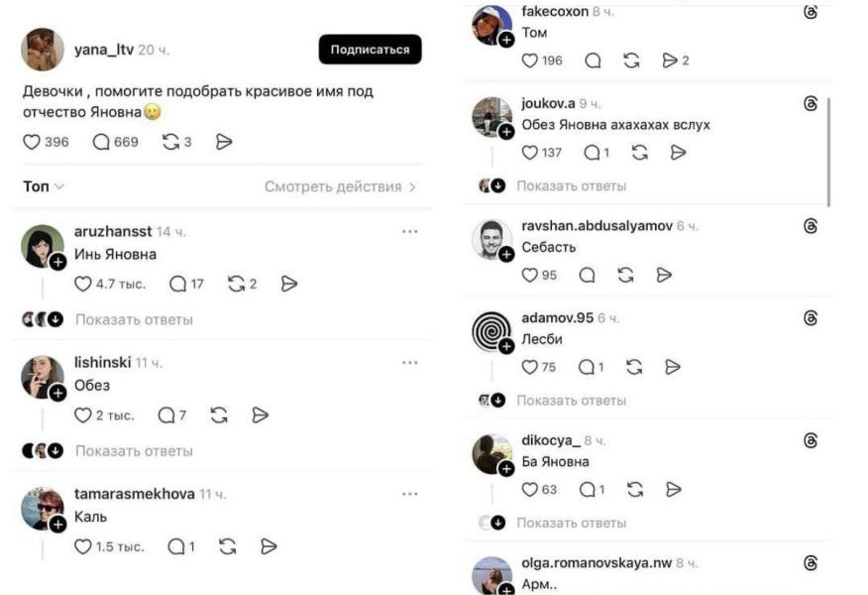
Task: Open comments on yana_ltv's post
Action: (x=101, y=142)
